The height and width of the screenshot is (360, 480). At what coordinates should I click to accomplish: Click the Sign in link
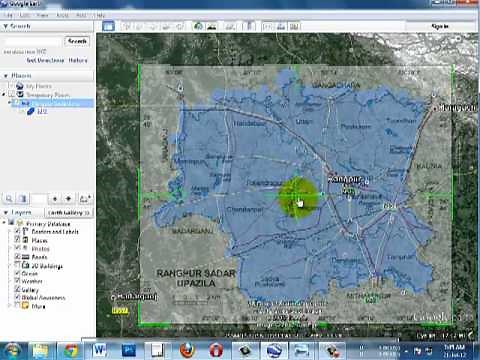440,26
